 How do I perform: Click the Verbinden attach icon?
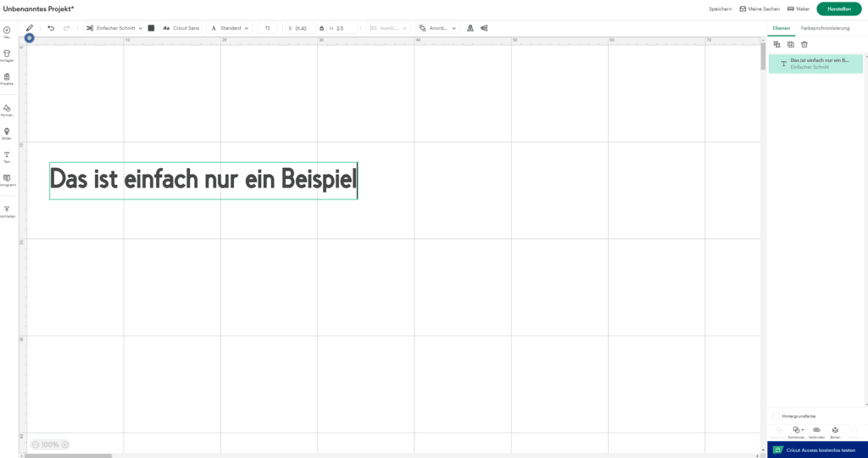[x=816, y=432]
